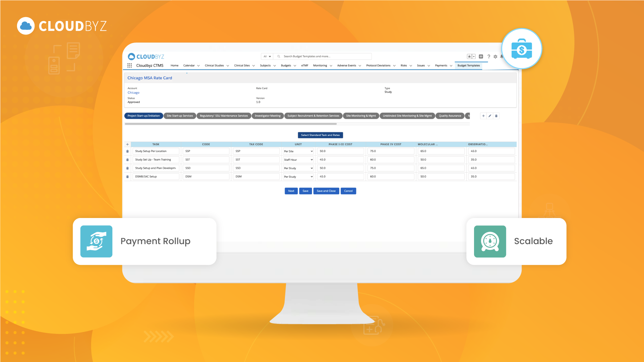Delete the DSMB/IAC Setup row

pos(127,176)
